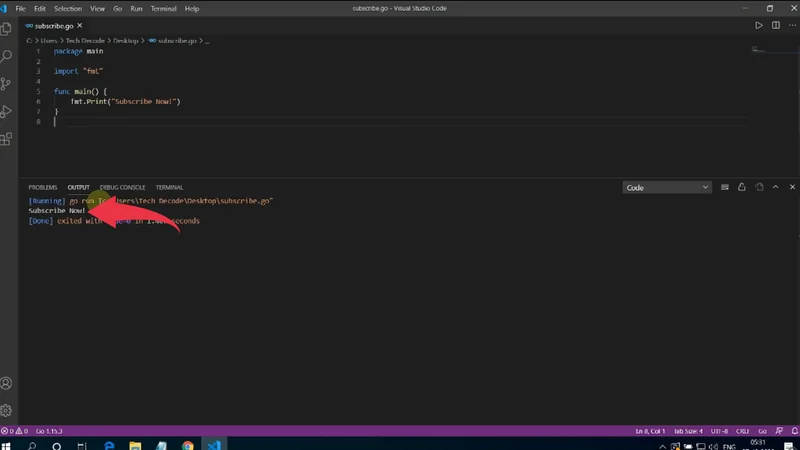Open the Manage gear menu
Screen dimensions: 800x450
click(x=7, y=410)
